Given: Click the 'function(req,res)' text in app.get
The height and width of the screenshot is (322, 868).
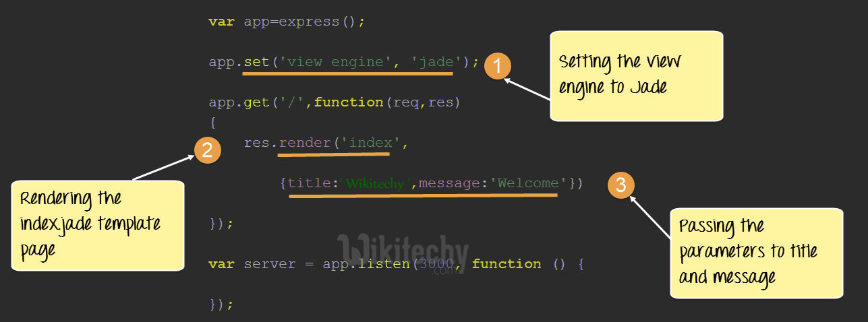Looking at the screenshot, I should click(x=386, y=102).
